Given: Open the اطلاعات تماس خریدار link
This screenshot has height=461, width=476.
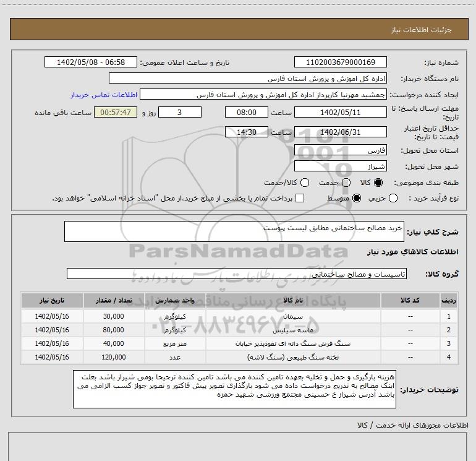Looking at the screenshot, I should click(x=104, y=95).
